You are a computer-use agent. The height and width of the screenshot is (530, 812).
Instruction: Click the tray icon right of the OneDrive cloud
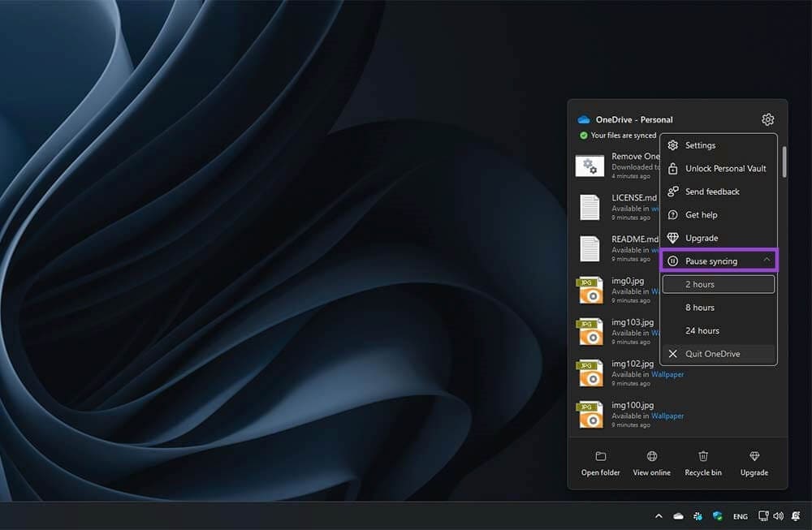[698, 516]
